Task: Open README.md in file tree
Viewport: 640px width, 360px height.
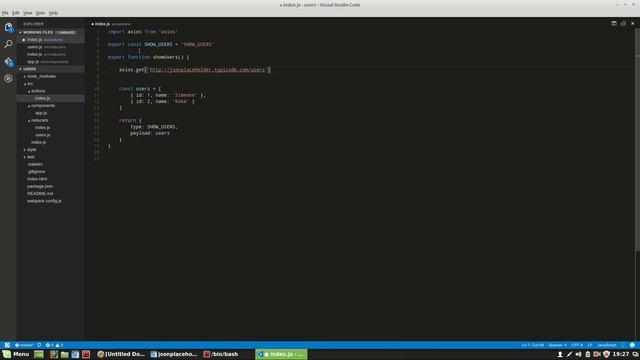Action: pos(51,194)
